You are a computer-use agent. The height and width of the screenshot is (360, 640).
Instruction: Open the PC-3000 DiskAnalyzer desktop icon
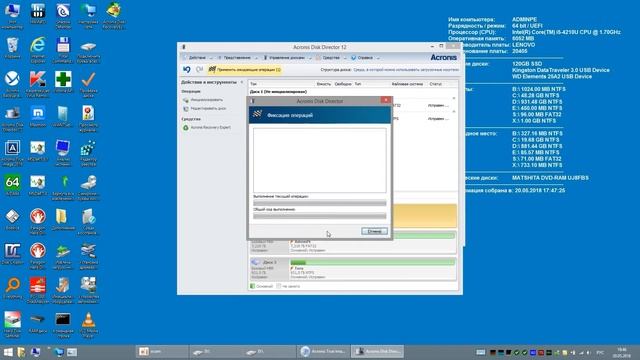(x=38, y=290)
